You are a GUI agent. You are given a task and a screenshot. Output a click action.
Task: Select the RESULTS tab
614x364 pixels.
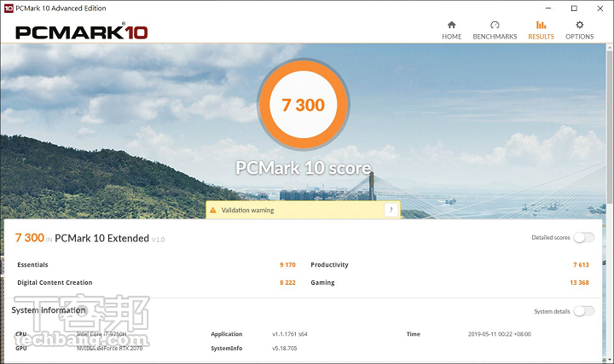click(x=541, y=31)
